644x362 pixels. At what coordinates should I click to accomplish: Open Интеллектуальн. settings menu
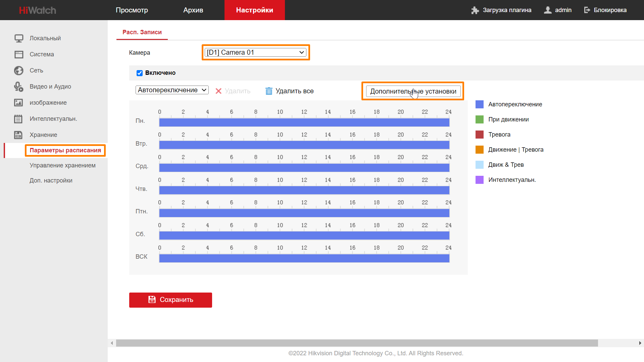click(53, 119)
